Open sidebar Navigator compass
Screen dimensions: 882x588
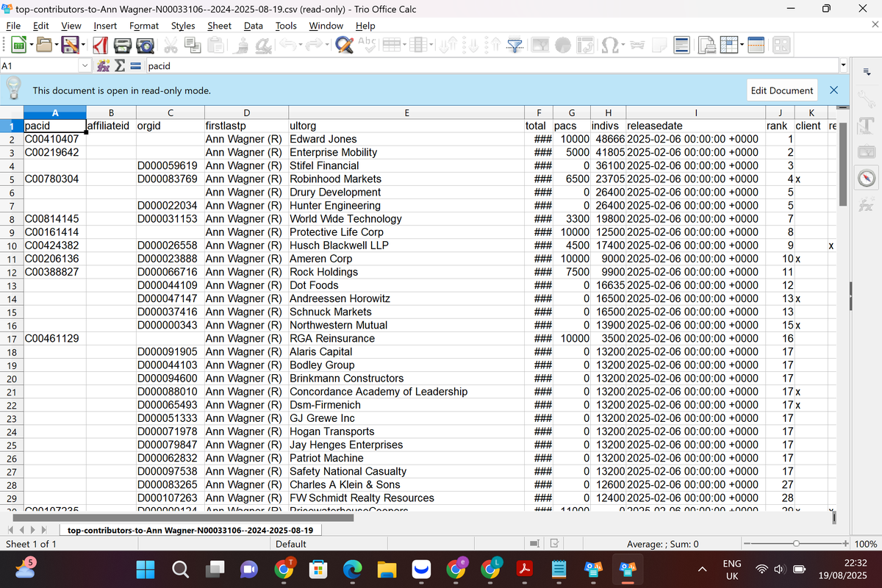[866, 179]
